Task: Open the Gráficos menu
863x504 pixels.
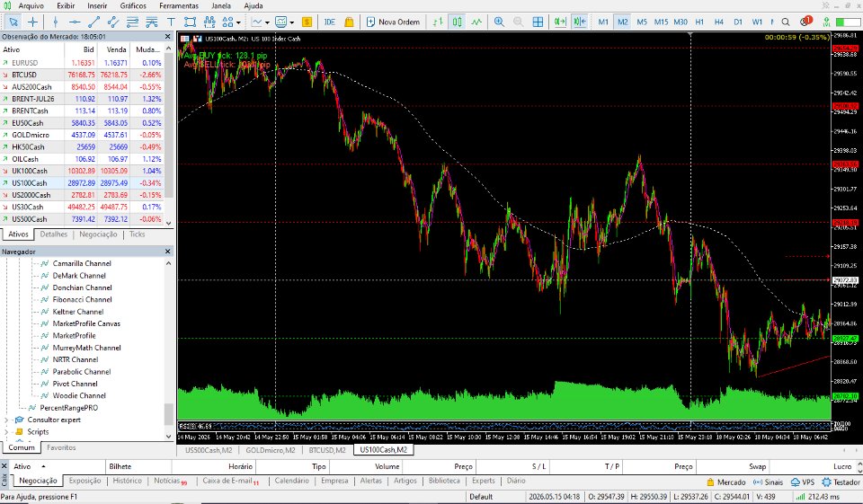Action: [x=133, y=5]
